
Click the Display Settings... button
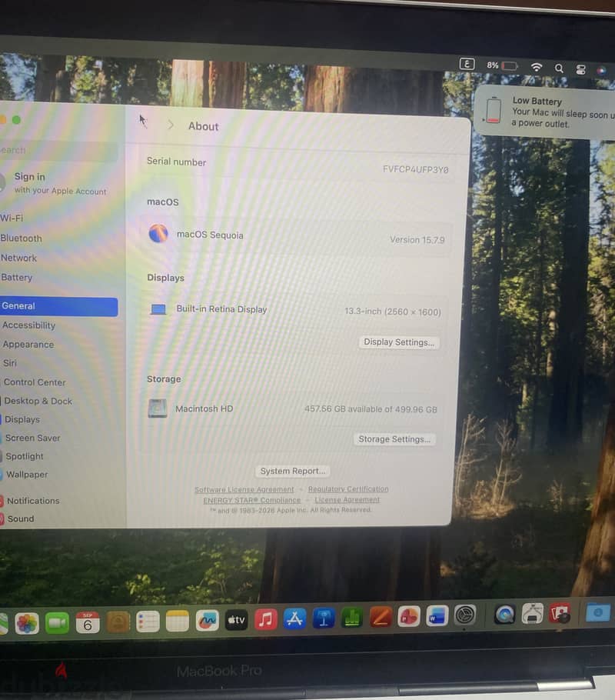click(x=399, y=342)
